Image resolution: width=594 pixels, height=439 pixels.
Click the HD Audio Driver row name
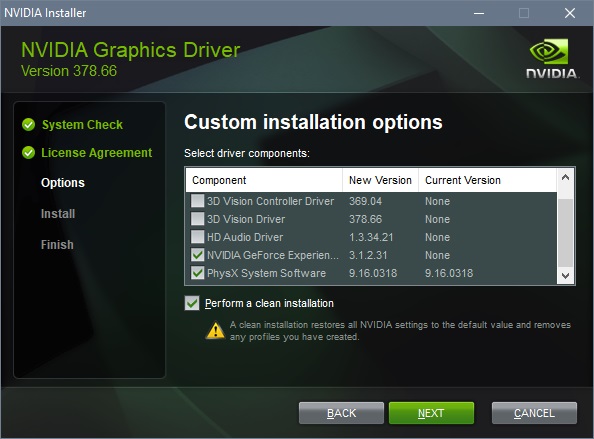(x=245, y=237)
